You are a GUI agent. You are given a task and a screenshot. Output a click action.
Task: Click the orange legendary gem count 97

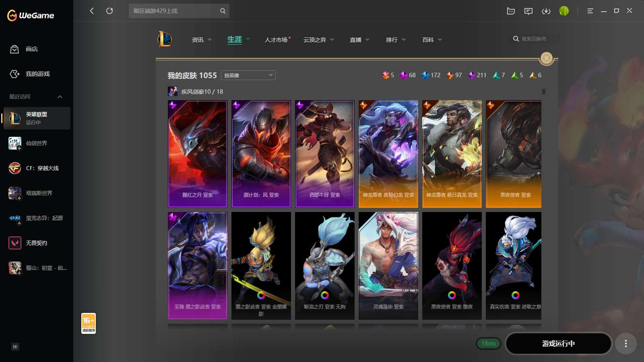[454, 75]
